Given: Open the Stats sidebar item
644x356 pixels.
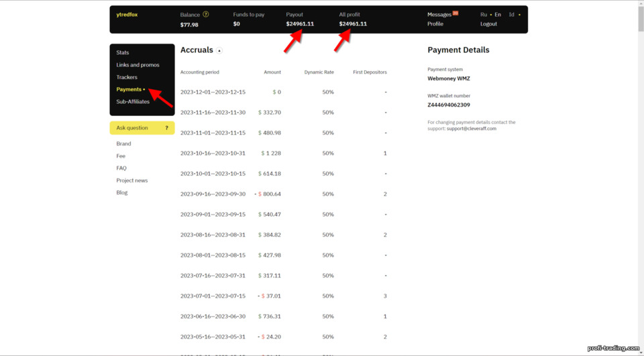Looking at the screenshot, I should click(x=122, y=52).
